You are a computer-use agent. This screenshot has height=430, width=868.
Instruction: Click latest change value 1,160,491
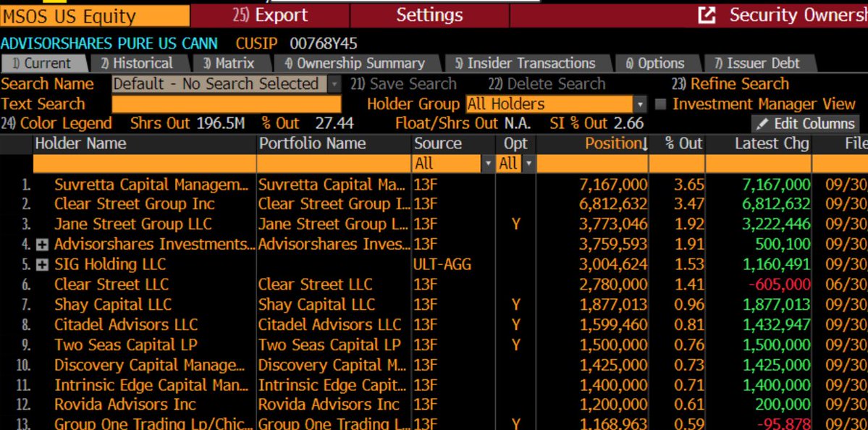pos(777,264)
